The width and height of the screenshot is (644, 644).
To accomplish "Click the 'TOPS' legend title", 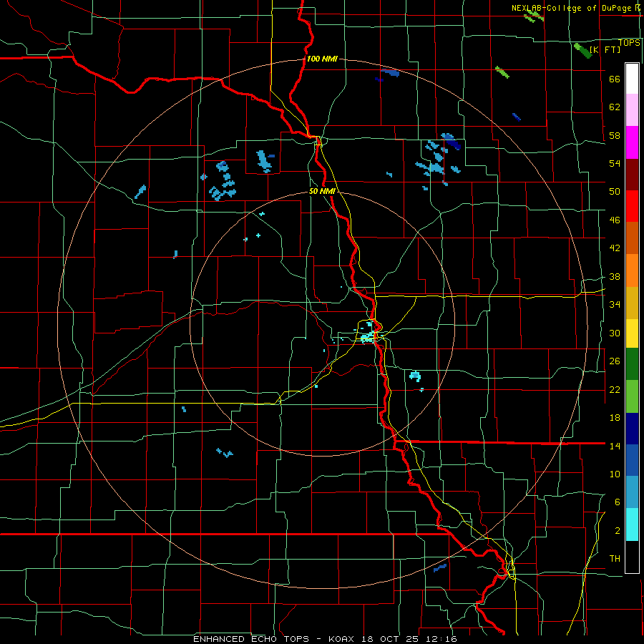I will 629,43.
